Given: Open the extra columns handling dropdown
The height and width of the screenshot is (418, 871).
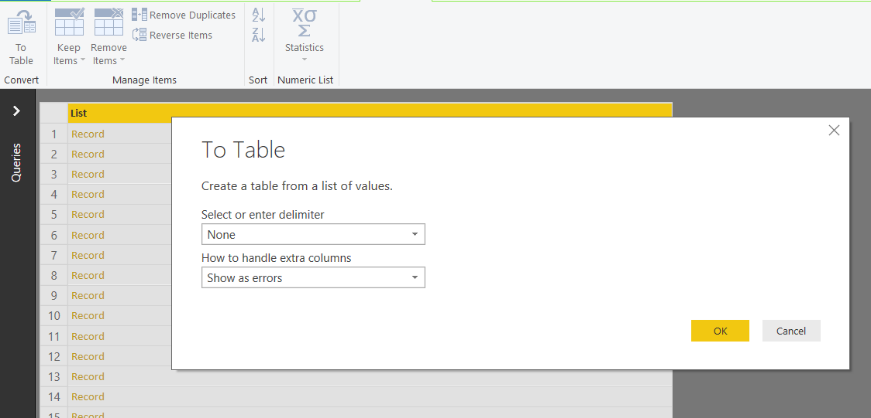Looking at the screenshot, I should 312,278.
